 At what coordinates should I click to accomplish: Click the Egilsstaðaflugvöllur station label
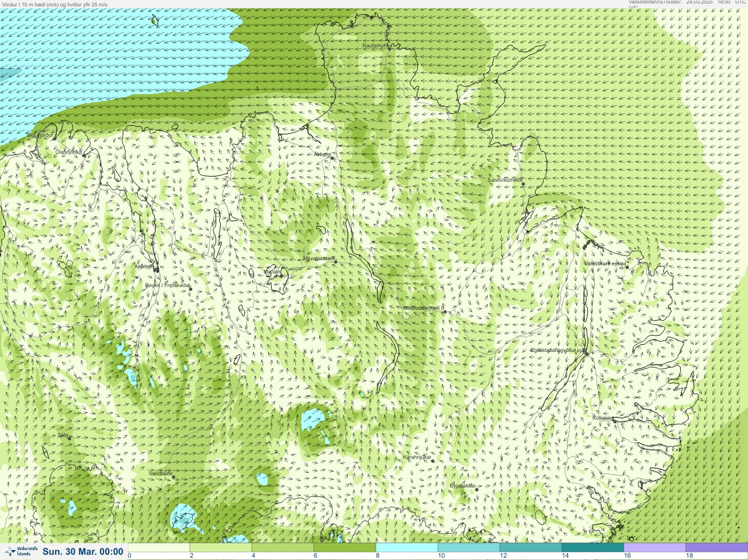coord(557,350)
